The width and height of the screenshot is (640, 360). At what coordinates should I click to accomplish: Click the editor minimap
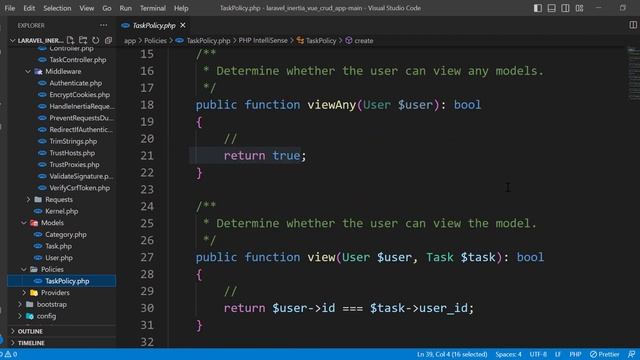[x=633, y=73]
